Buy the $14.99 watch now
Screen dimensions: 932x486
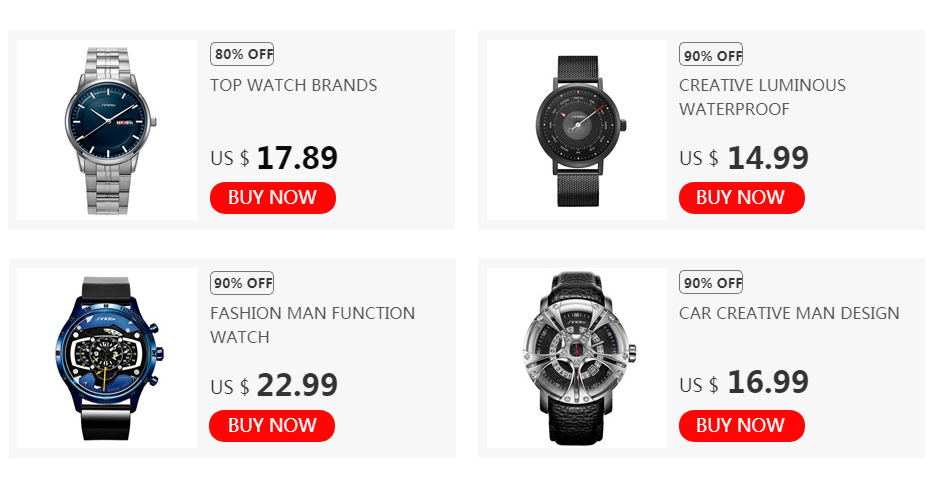coord(742,198)
